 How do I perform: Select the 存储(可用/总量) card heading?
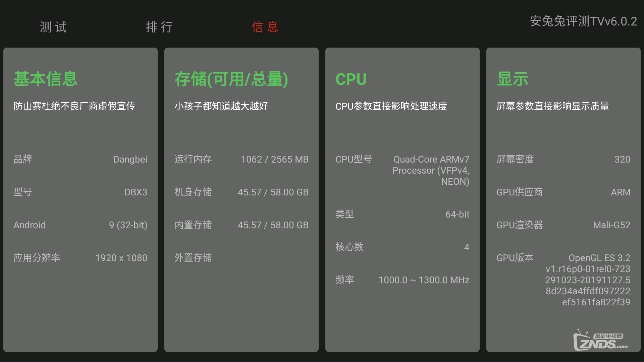click(231, 79)
